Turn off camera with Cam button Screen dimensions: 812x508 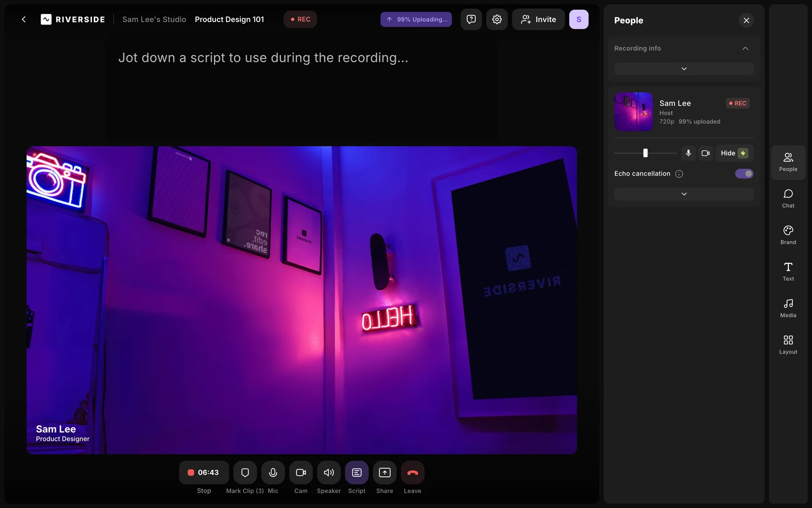coord(301,472)
